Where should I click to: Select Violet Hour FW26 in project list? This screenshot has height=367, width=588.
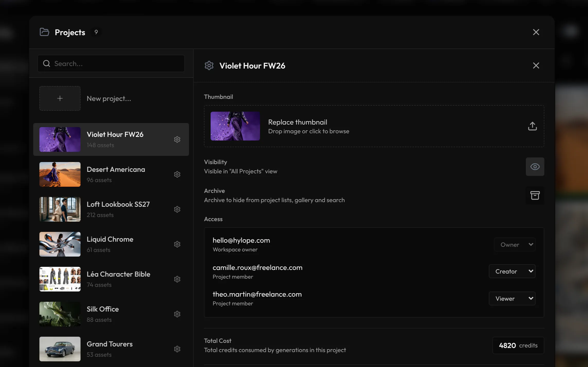tap(111, 139)
